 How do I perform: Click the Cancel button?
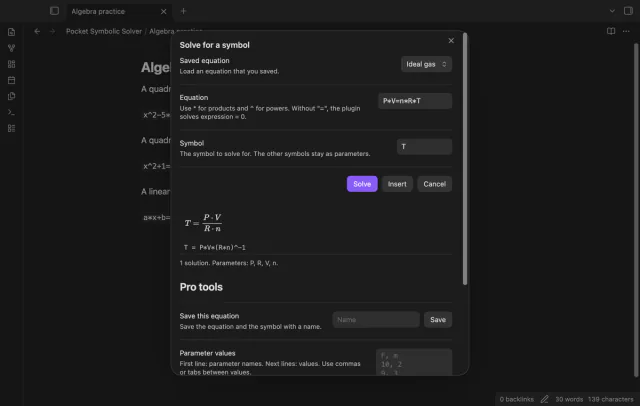[434, 184]
